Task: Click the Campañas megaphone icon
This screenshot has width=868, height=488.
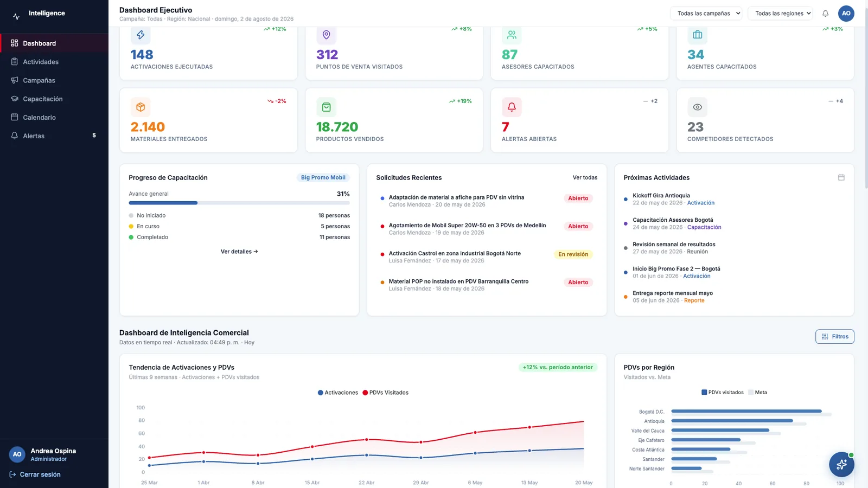Action: point(15,80)
